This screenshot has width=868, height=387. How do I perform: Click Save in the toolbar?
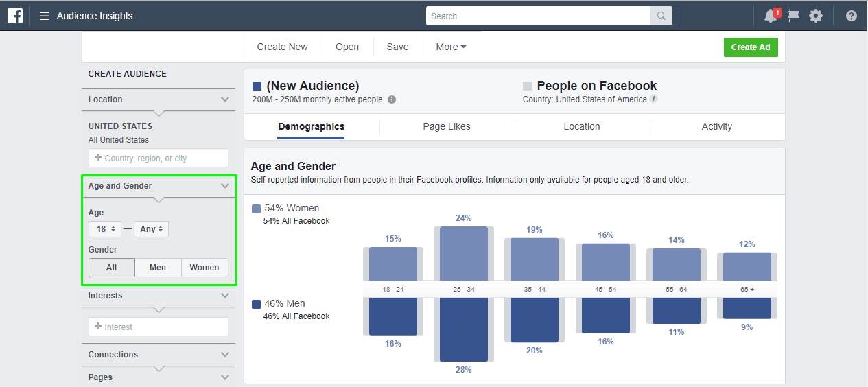397,47
